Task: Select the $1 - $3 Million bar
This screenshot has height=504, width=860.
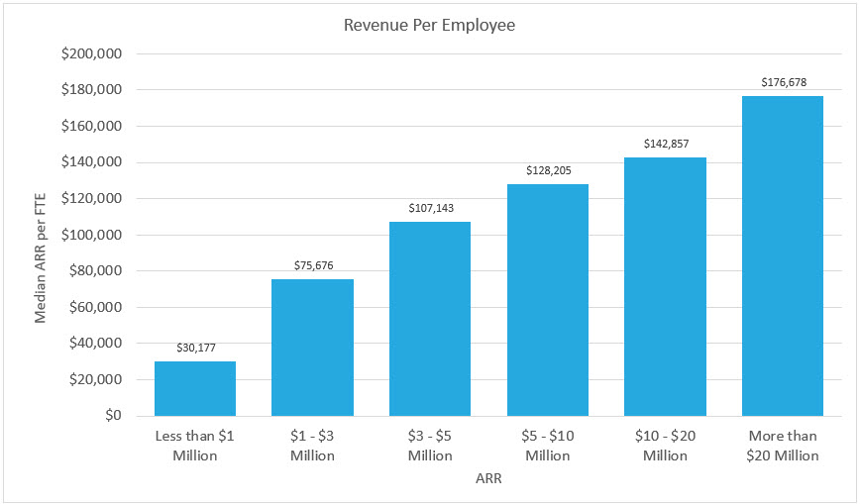Action: pyautogui.click(x=313, y=348)
